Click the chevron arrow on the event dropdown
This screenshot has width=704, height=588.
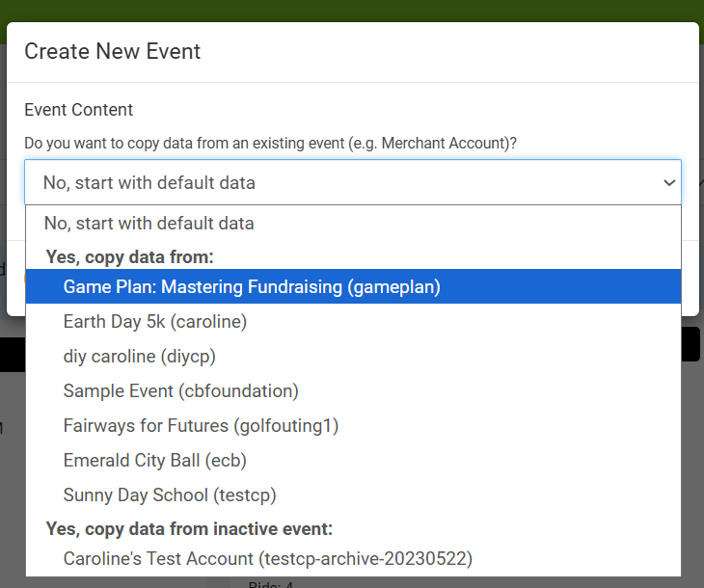tap(669, 183)
